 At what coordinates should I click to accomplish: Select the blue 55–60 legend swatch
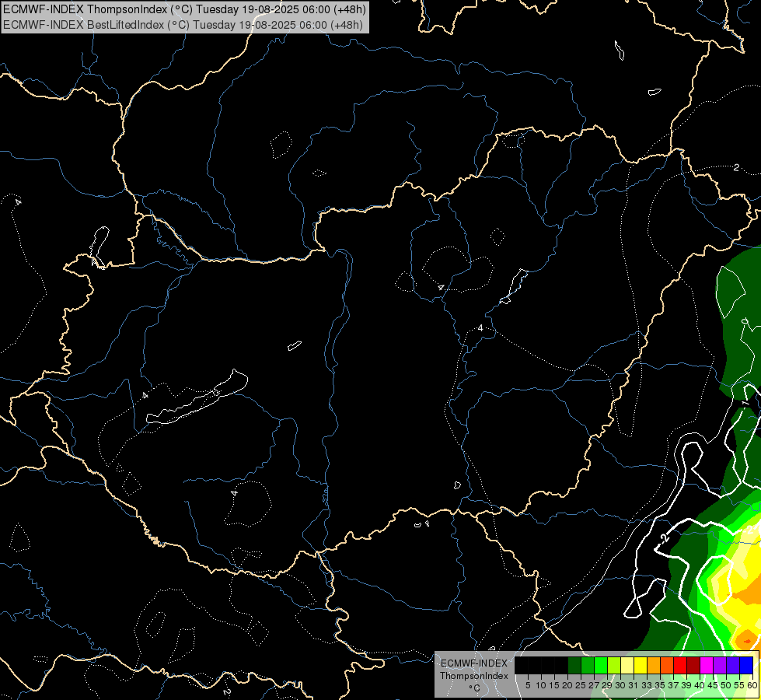click(x=746, y=665)
